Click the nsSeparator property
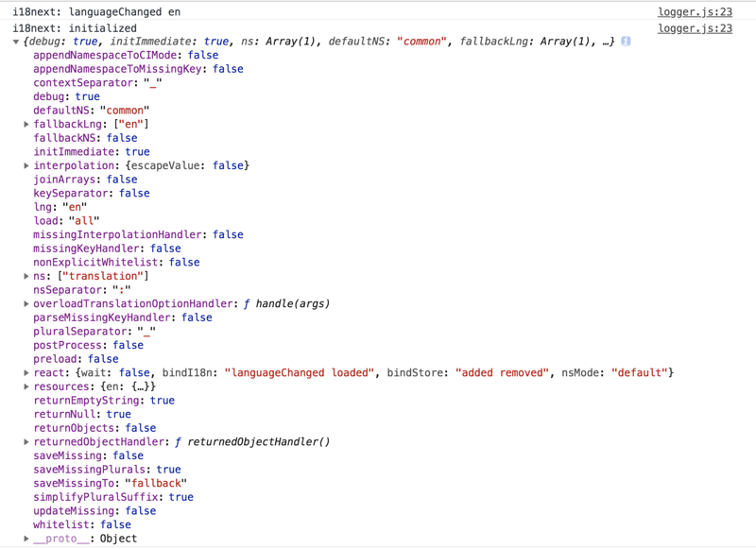 tap(82, 290)
